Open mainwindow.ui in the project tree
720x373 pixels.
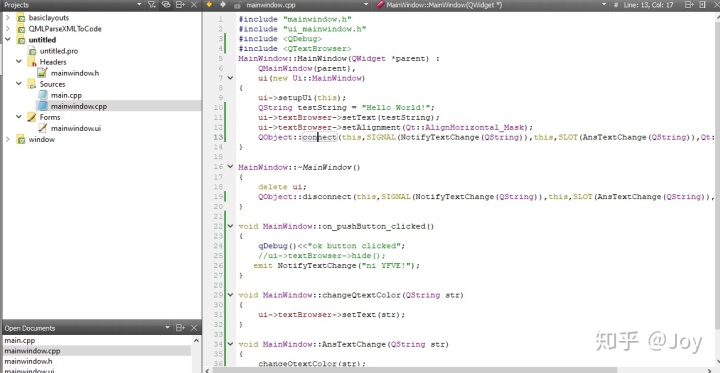(x=76, y=128)
